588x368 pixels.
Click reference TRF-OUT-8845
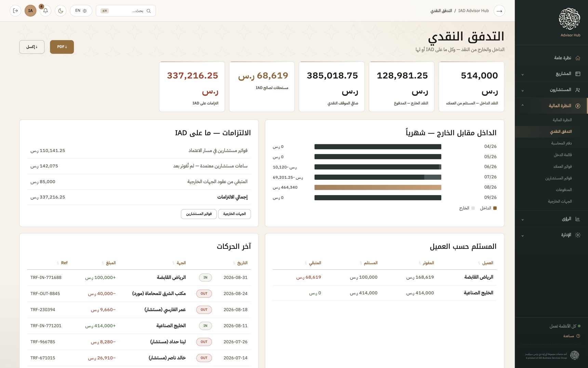coord(45,294)
